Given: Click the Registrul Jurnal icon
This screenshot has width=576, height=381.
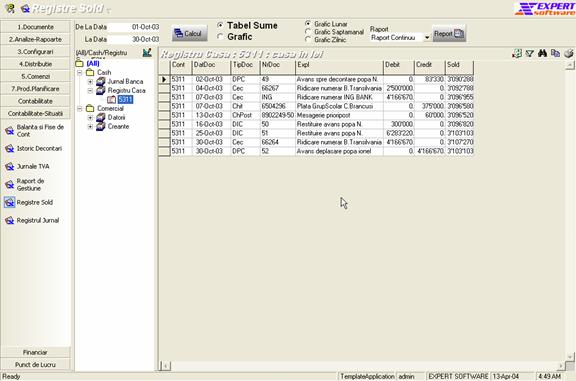Looking at the screenshot, I should click(x=10, y=220).
